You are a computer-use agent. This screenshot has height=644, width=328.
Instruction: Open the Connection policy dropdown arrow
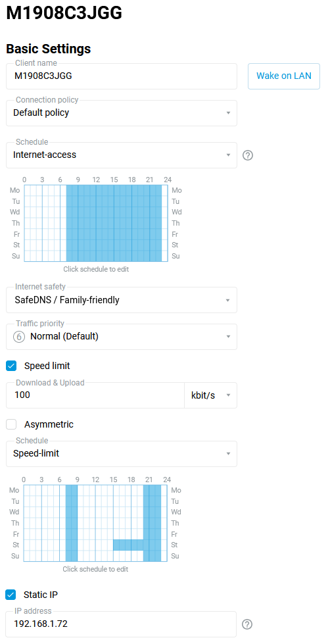point(228,113)
